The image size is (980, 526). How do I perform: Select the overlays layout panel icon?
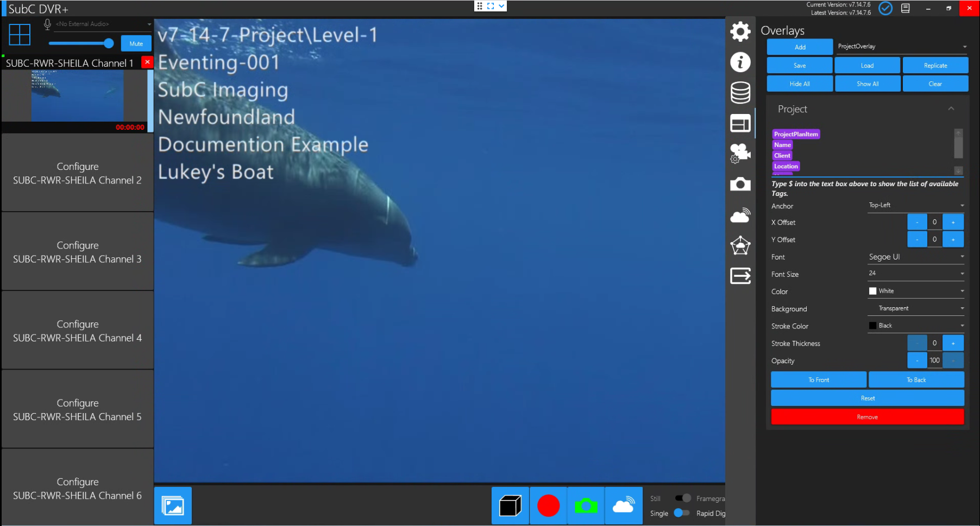coord(740,124)
